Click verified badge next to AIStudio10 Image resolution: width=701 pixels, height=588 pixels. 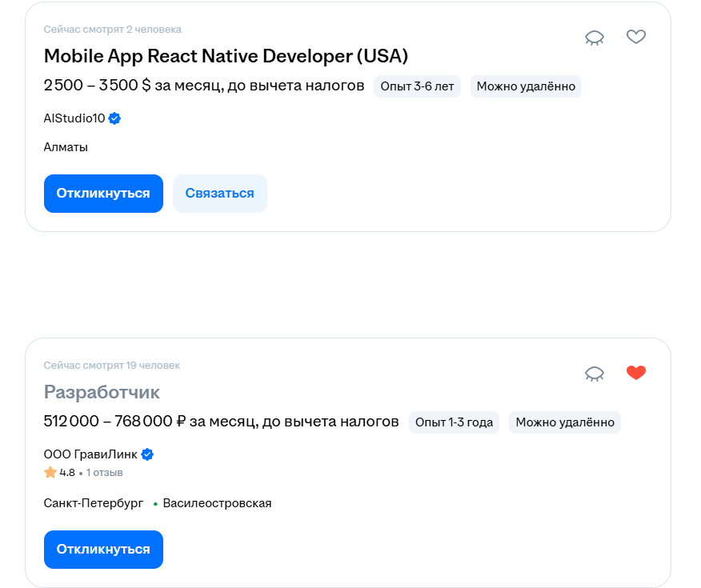click(114, 118)
